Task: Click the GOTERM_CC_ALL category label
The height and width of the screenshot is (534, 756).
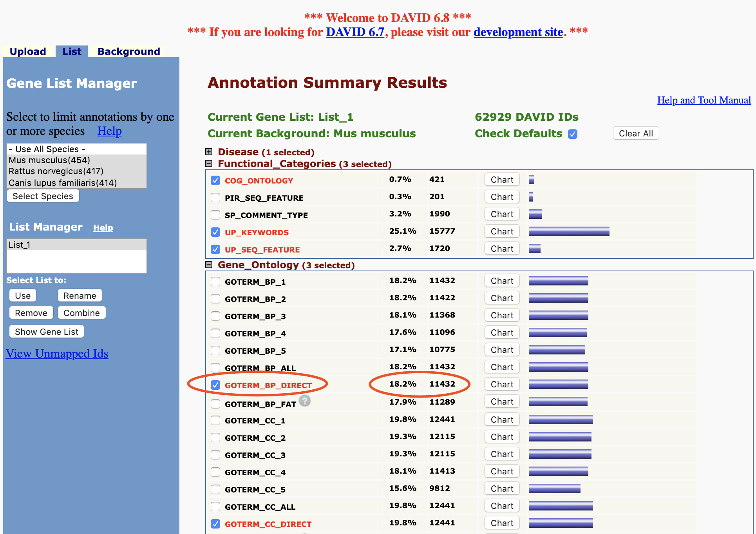Action: tap(260, 507)
